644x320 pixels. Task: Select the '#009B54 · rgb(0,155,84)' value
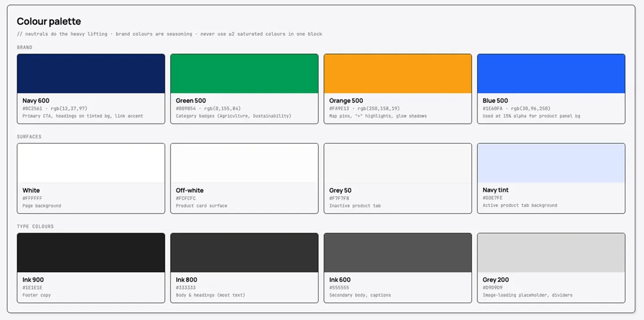(x=208, y=108)
